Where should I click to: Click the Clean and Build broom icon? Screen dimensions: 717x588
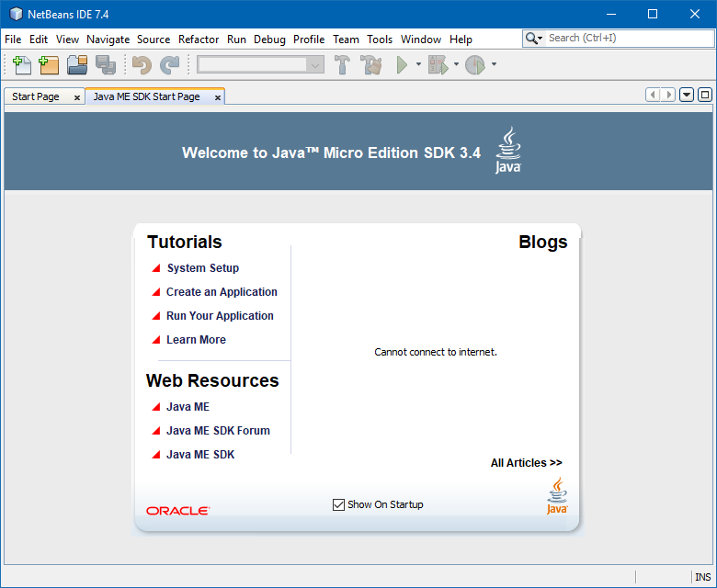[370, 65]
